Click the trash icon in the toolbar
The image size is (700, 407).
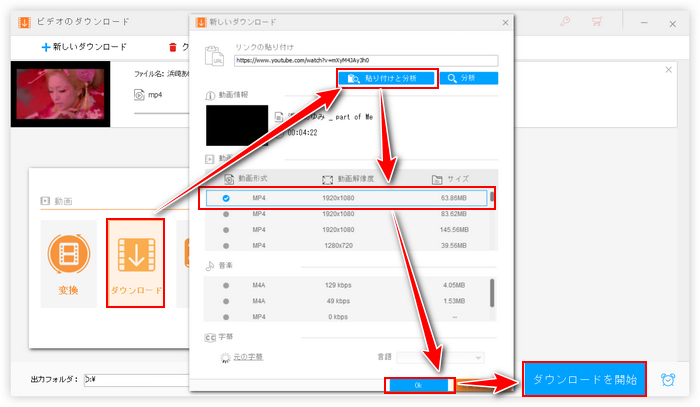[173, 47]
